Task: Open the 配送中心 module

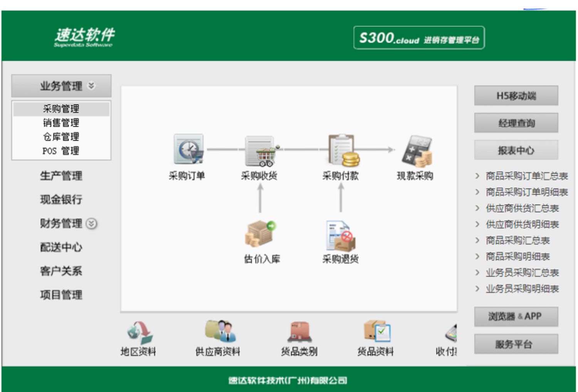Action: pyautogui.click(x=61, y=247)
